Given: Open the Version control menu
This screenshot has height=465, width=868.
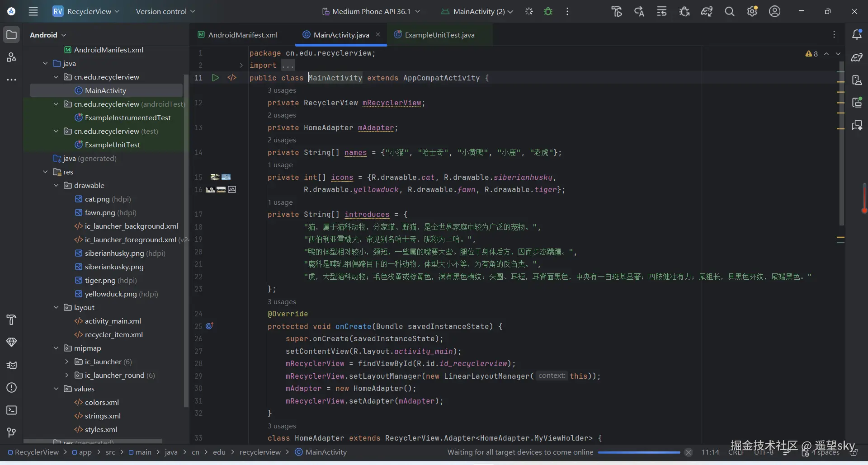Looking at the screenshot, I should 165,11.
